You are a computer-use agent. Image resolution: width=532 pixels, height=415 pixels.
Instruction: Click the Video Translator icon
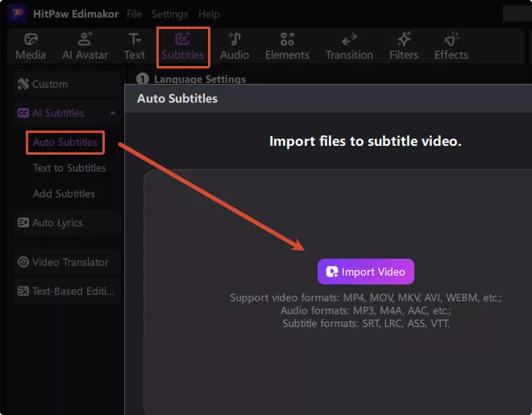(x=23, y=262)
